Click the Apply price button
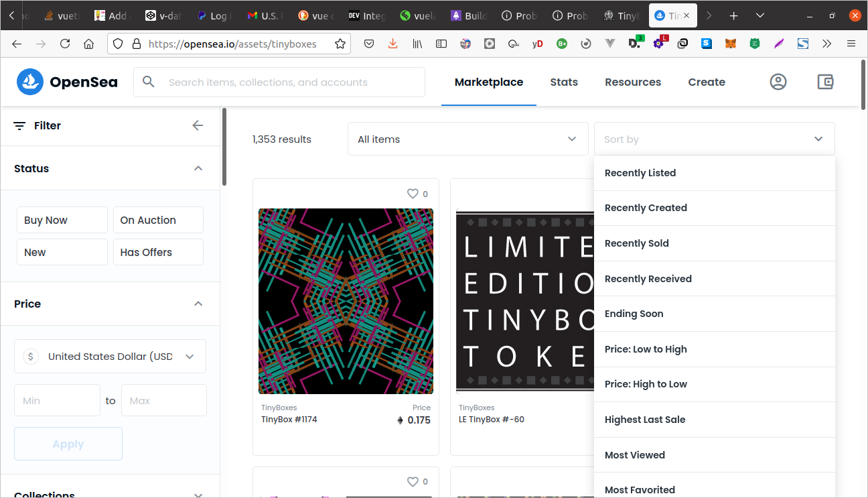The width and height of the screenshot is (868, 498). tap(68, 444)
